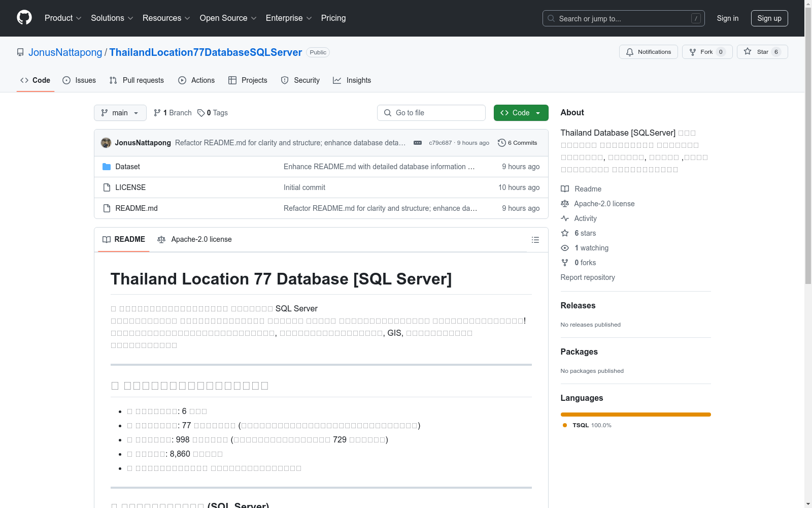Open JonusNattapong user profile link

tap(65, 52)
